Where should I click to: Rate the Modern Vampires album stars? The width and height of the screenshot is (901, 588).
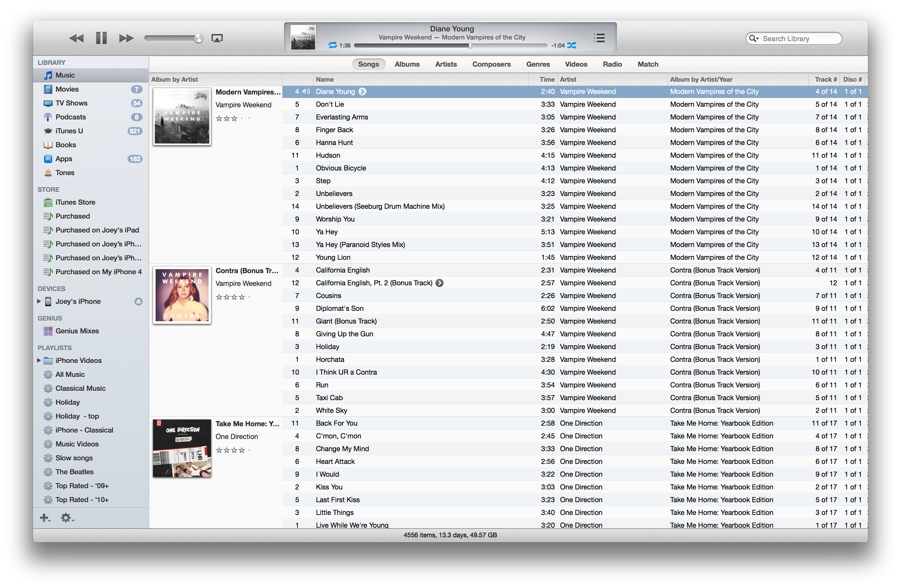pos(233,119)
